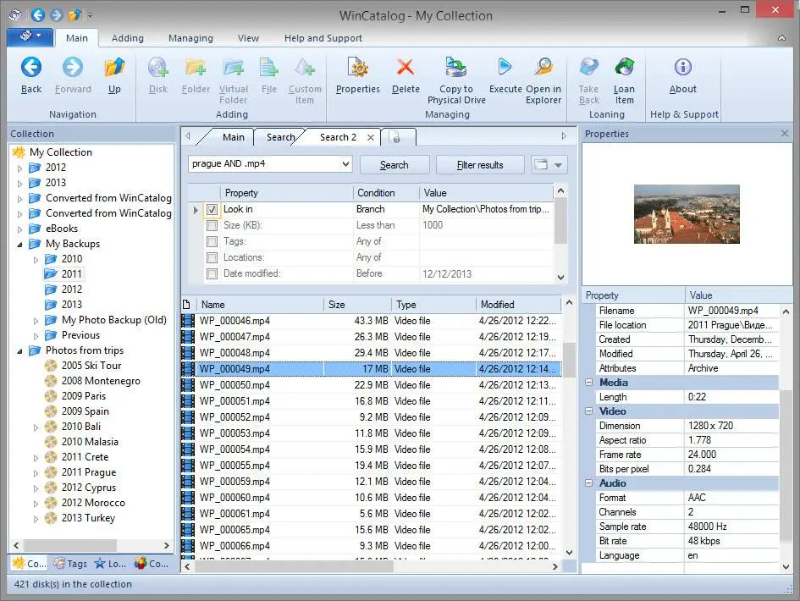Image resolution: width=800 pixels, height=601 pixels.
Task: Click the Execute icon in ribbon
Action: point(505,69)
